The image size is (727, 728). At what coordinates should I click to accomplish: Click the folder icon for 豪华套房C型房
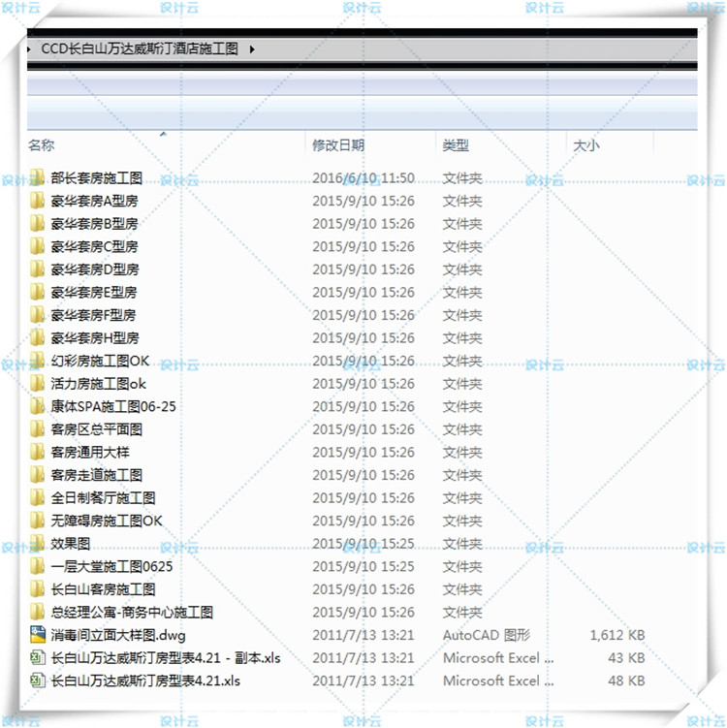click(37, 246)
